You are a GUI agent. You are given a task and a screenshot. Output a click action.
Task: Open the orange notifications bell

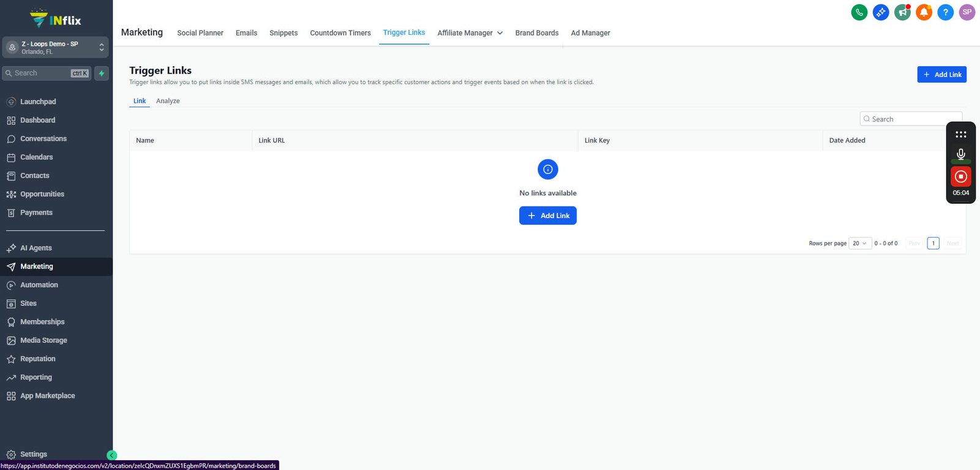(924, 12)
